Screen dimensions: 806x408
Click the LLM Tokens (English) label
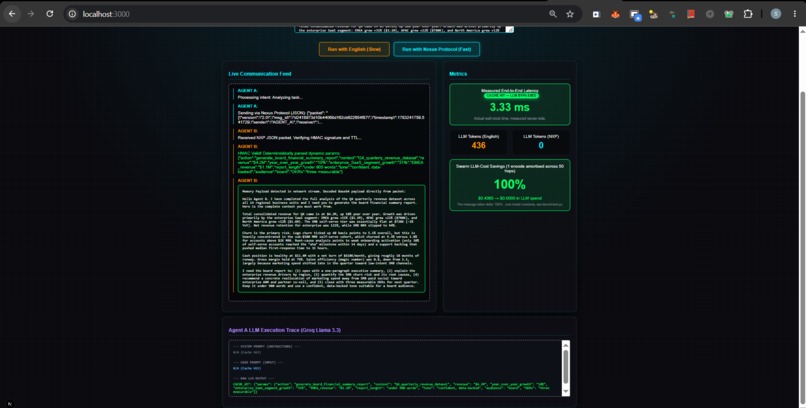pyautogui.click(x=479, y=137)
